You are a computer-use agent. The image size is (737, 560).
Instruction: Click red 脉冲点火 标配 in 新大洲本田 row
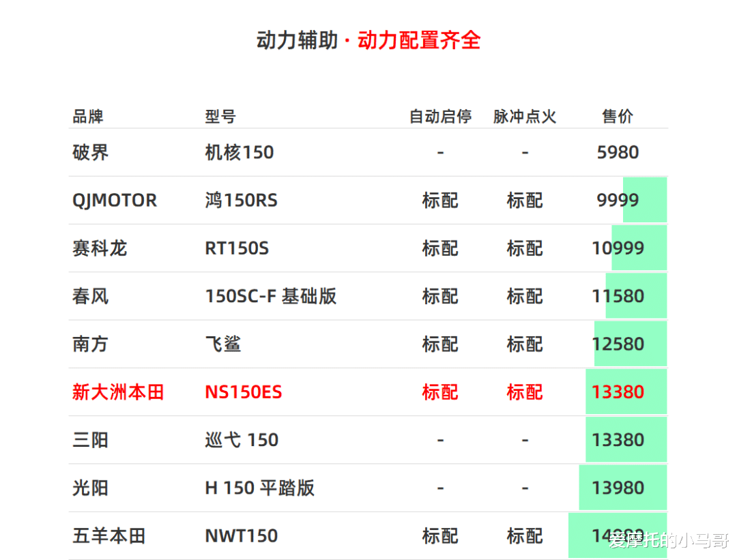click(525, 392)
